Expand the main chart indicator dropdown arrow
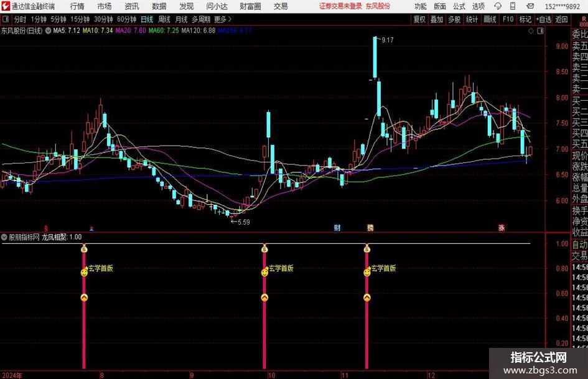Viewport: 588px width, 379px height. tap(49, 30)
